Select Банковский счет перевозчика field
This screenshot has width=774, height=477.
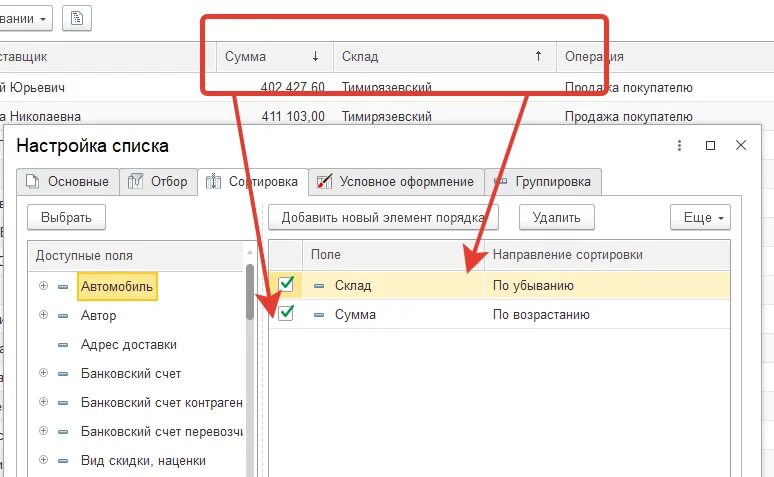click(x=161, y=432)
